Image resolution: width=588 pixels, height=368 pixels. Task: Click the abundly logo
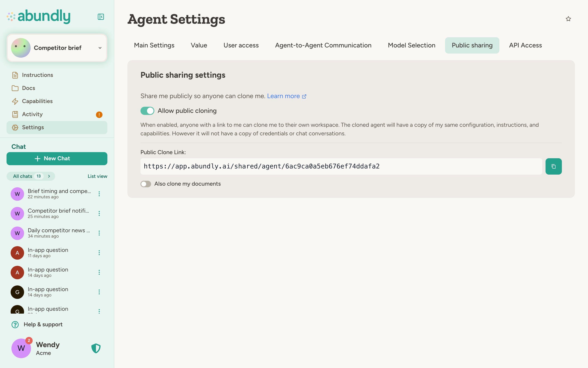pyautogui.click(x=39, y=17)
